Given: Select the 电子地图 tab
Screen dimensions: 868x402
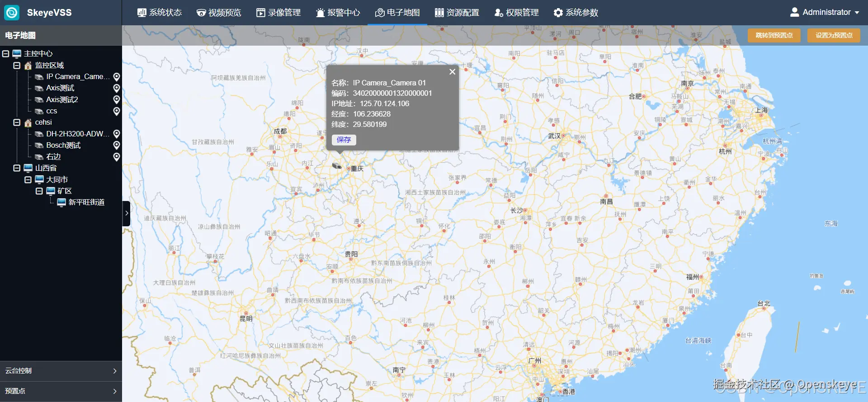Looking at the screenshot, I should tap(397, 13).
